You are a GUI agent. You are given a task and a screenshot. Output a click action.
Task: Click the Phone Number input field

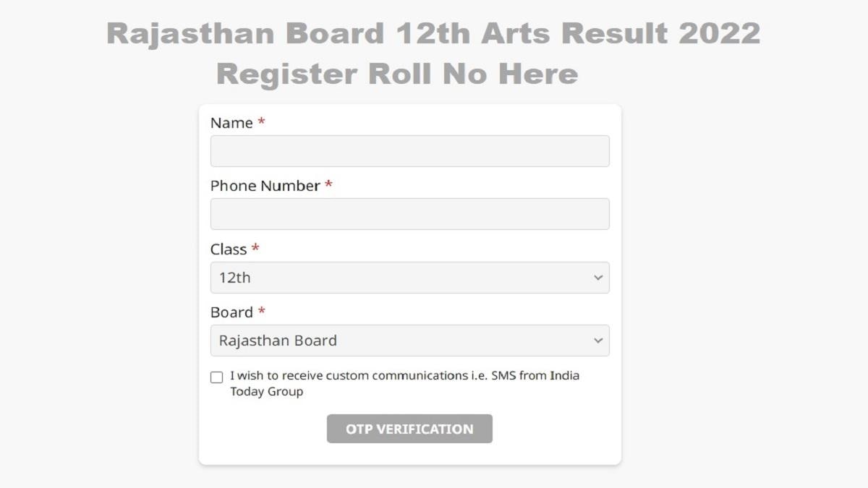409,213
